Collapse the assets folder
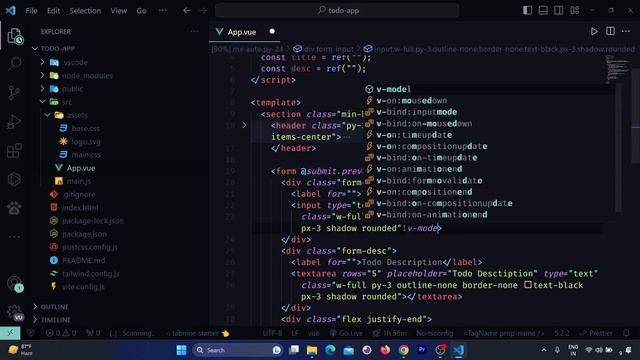 47,115
